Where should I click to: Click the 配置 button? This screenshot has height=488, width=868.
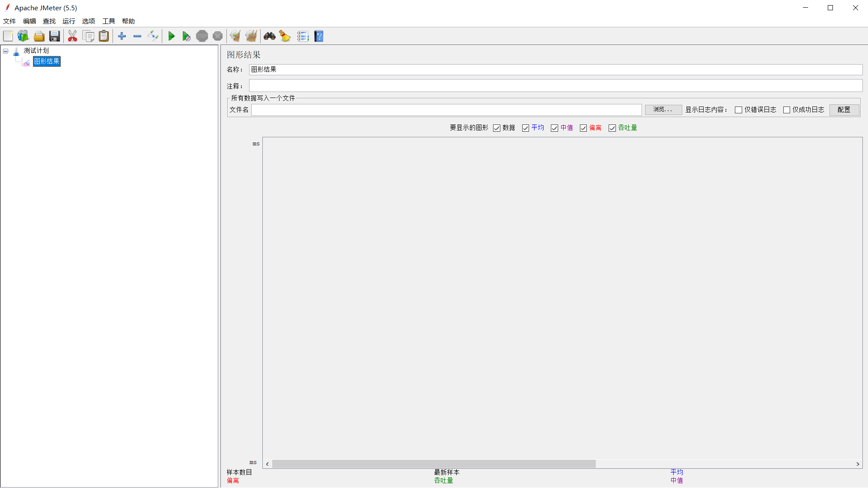pyautogui.click(x=844, y=110)
